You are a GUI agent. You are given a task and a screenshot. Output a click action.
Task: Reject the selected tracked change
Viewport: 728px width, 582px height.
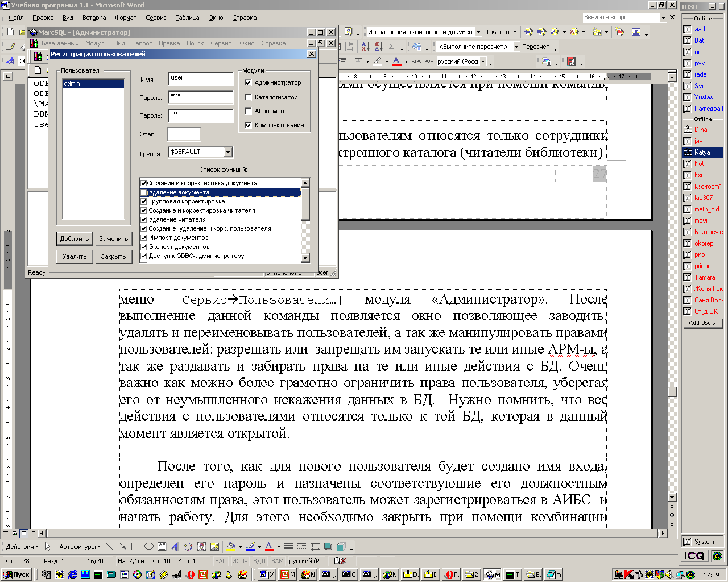click(574, 32)
